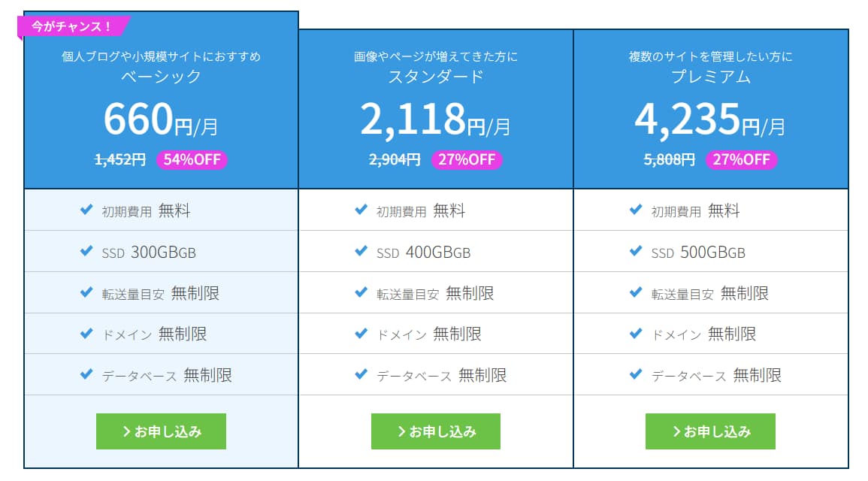Click the 今がチャンス！ pink ribbon badge

pyautogui.click(x=74, y=26)
